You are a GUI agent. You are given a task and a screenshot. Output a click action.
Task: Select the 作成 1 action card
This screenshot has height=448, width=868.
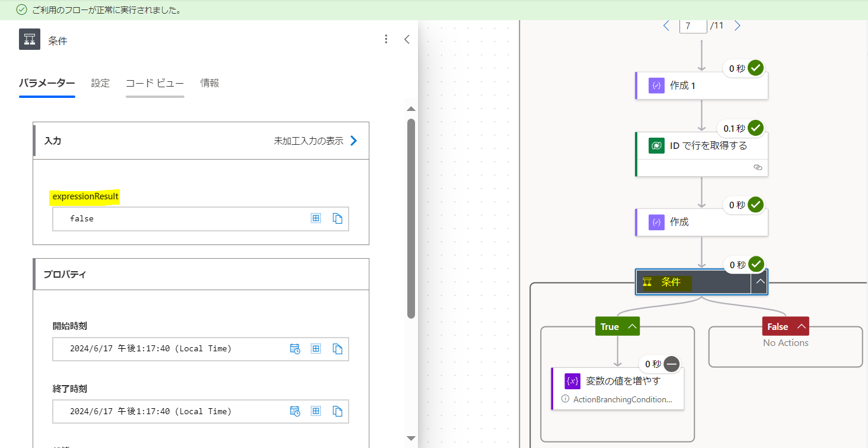(x=701, y=85)
